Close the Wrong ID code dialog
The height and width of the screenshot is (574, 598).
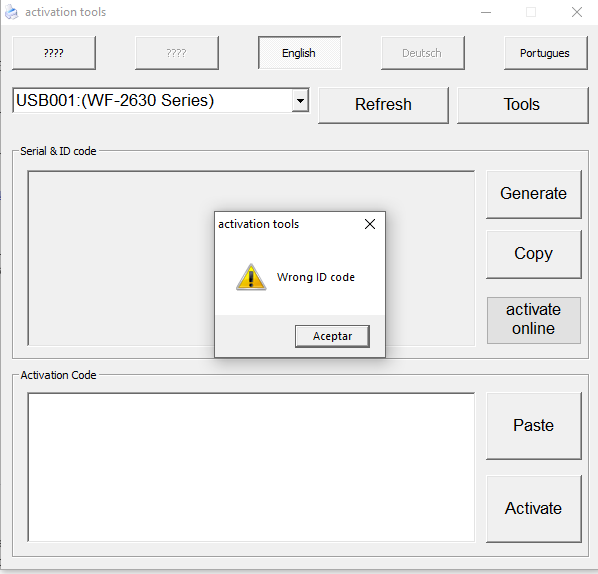point(370,224)
